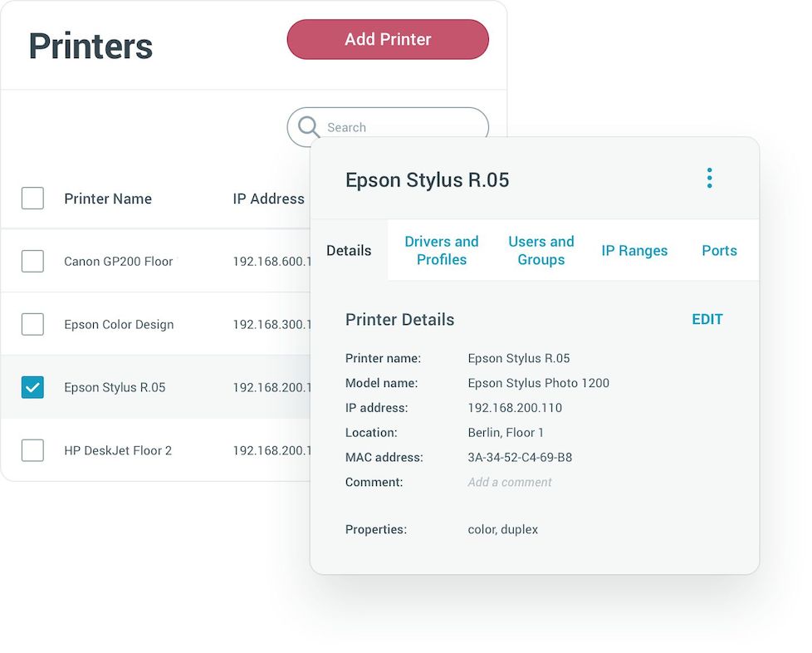Click the Printer Details heading
Image resolution: width=812 pixels, height=653 pixels.
pyautogui.click(x=400, y=320)
